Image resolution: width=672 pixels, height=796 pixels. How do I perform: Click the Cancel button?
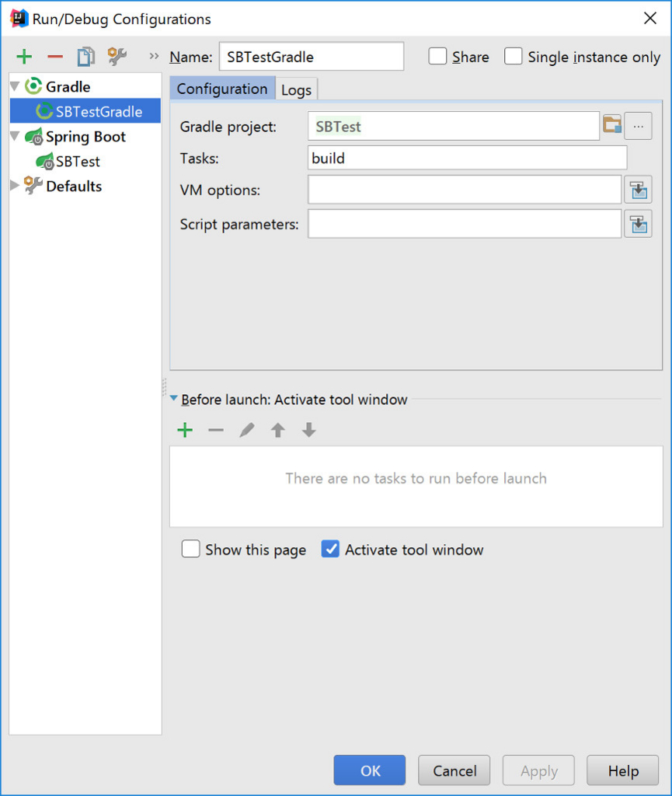[x=454, y=770]
